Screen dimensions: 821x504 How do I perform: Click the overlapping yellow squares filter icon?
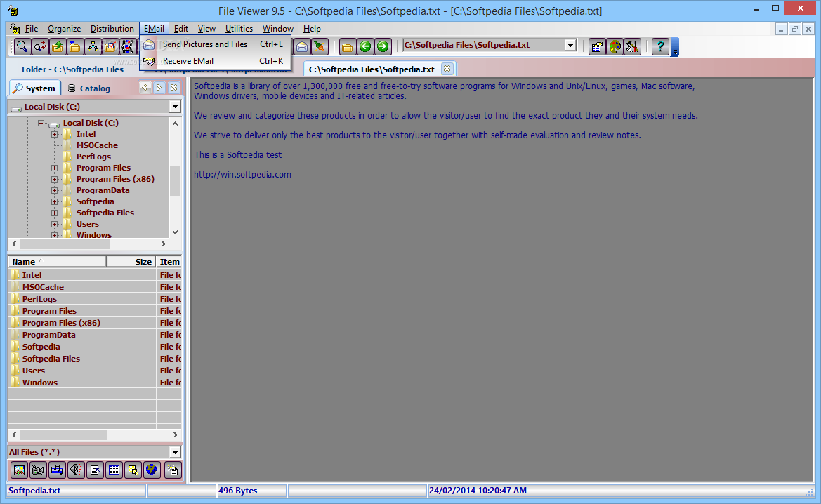pyautogui.click(x=133, y=470)
